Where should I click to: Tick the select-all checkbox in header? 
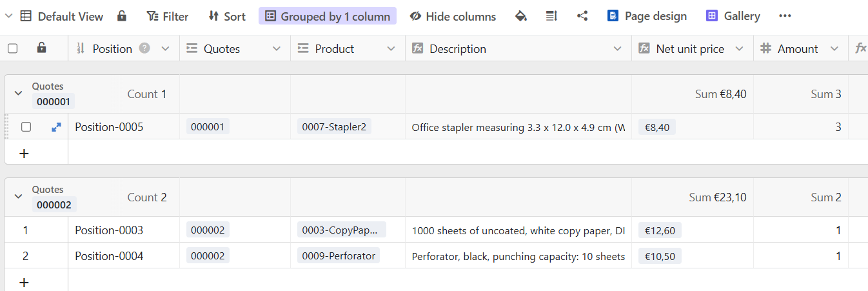(x=13, y=48)
